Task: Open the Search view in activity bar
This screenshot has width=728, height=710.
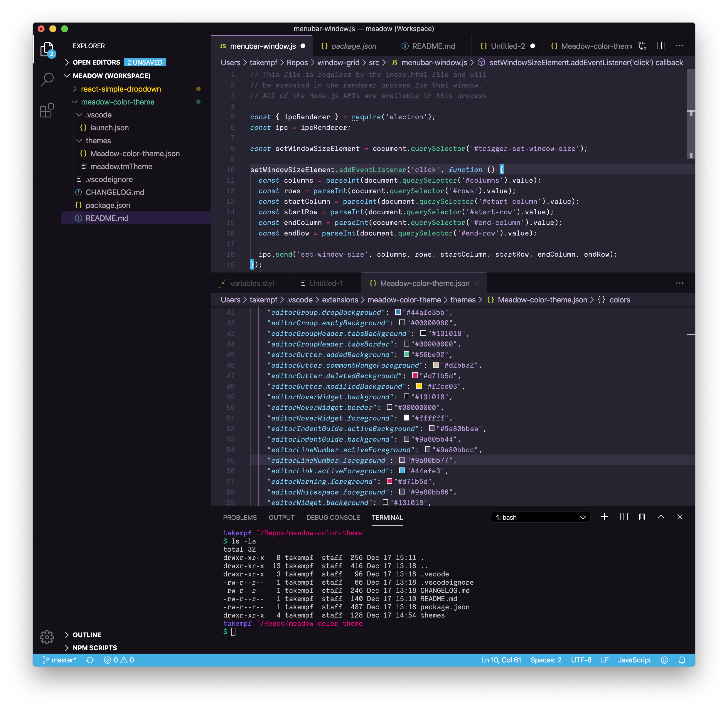Action: pyautogui.click(x=47, y=79)
